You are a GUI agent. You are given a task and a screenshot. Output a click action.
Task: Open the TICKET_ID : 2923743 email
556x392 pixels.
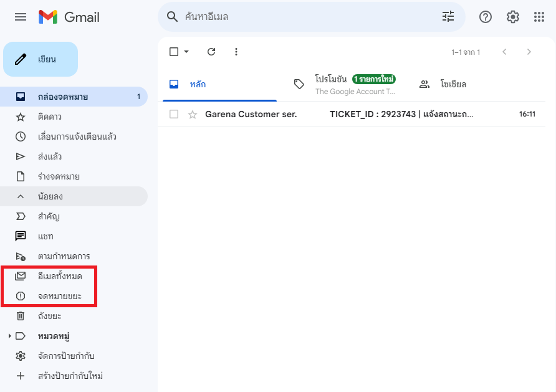click(x=401, y=114)
